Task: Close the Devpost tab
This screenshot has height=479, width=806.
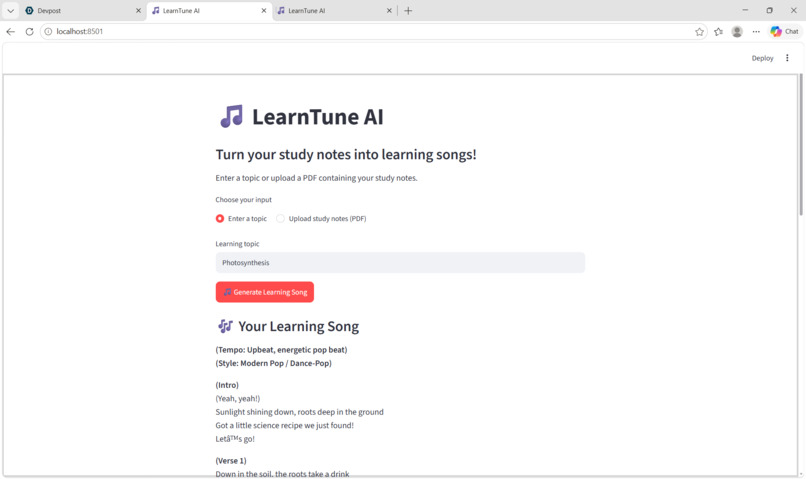Action: (x=138, y=10)
